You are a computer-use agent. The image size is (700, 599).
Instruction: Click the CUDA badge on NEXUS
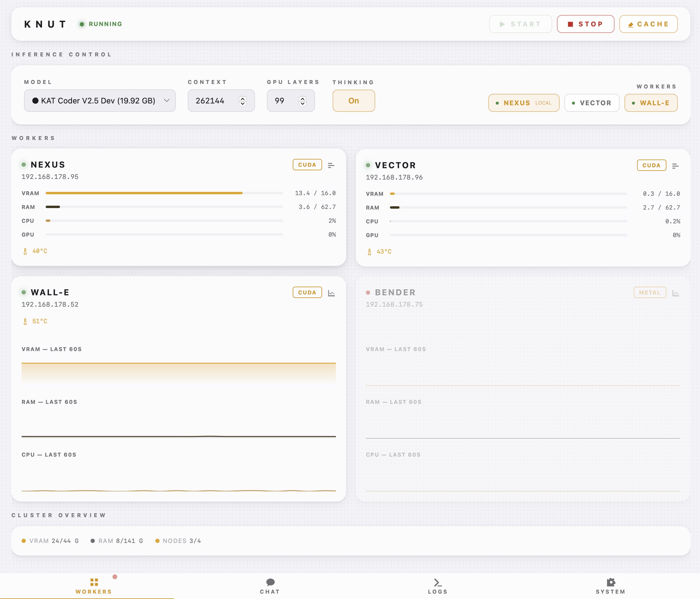(x=307, y=165)
